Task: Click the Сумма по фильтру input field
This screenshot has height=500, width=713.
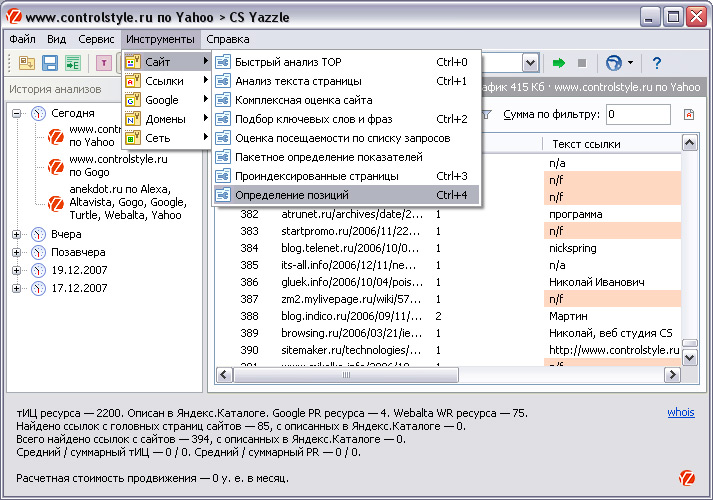Action: tap(638, 115)
